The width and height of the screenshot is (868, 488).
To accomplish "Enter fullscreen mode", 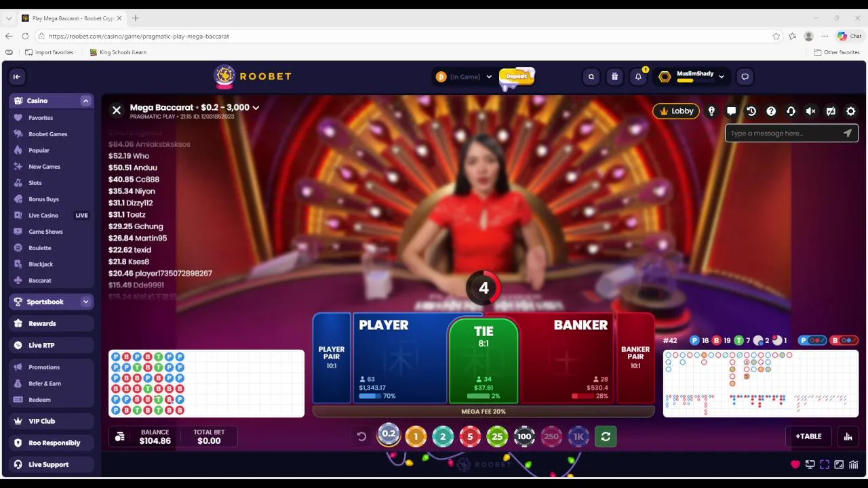I will (825, 464).
